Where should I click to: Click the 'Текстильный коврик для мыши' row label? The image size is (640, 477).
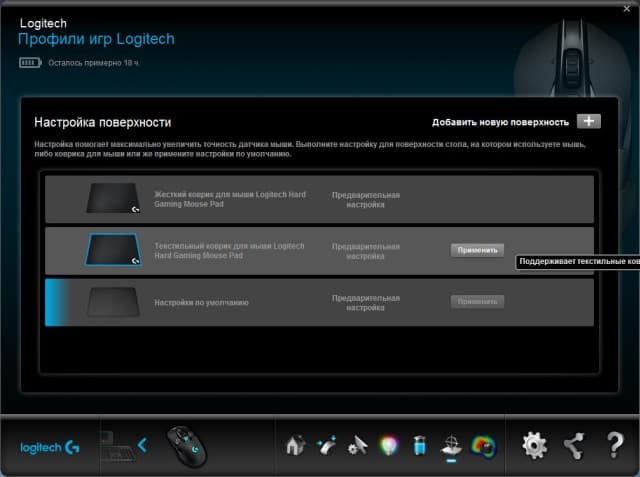click(229, 251)
